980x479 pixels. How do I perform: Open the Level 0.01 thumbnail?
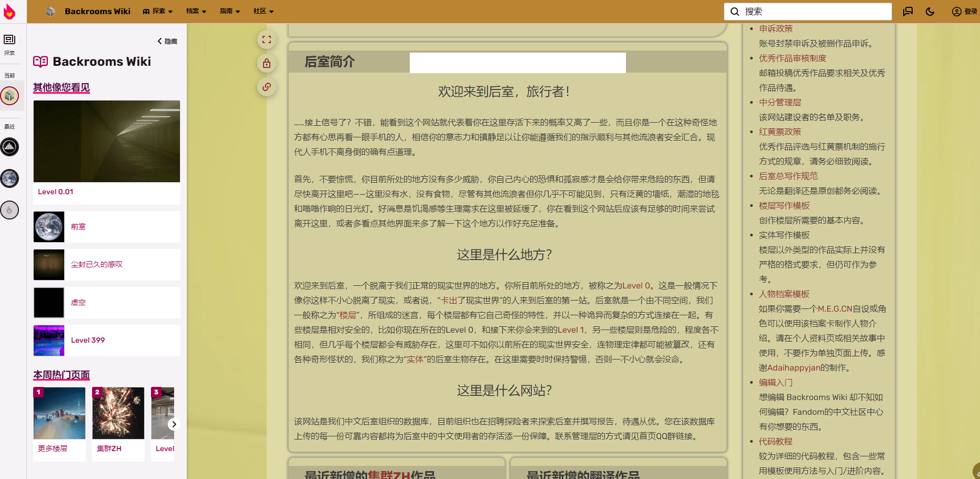point(107,141)
